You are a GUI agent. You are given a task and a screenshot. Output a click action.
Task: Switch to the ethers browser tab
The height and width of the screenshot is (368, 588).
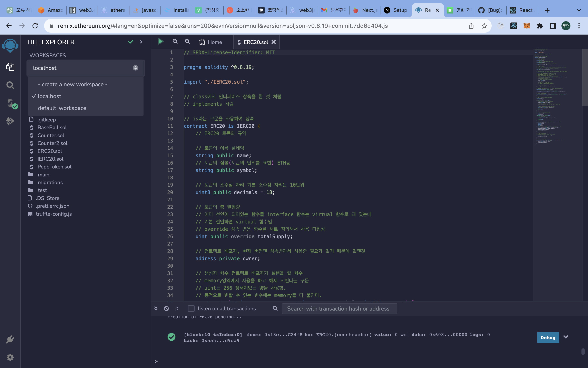point(114,10)
